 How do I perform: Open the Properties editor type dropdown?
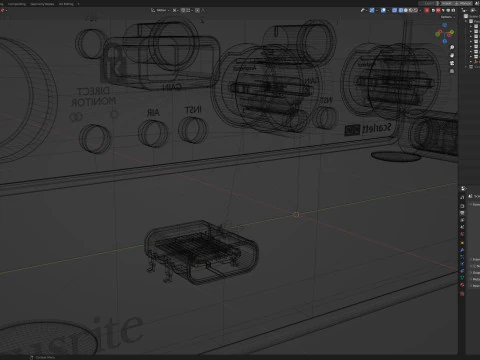coord(463,188)
